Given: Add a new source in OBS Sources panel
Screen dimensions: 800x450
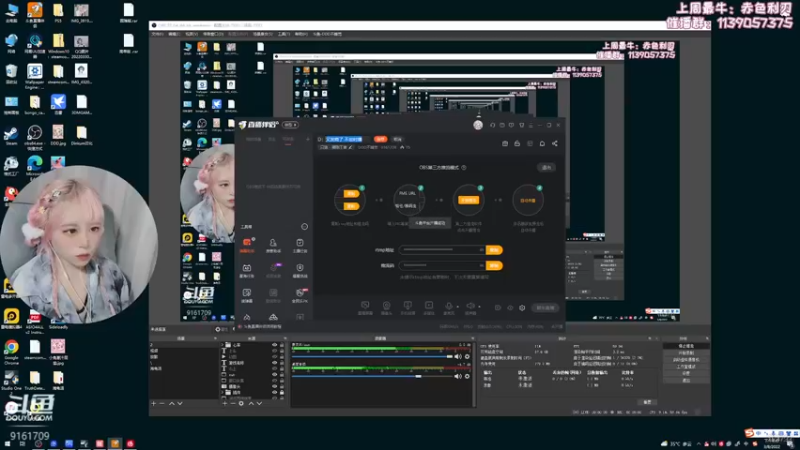Looking at the screenshot, I should [x=224, y=404].
